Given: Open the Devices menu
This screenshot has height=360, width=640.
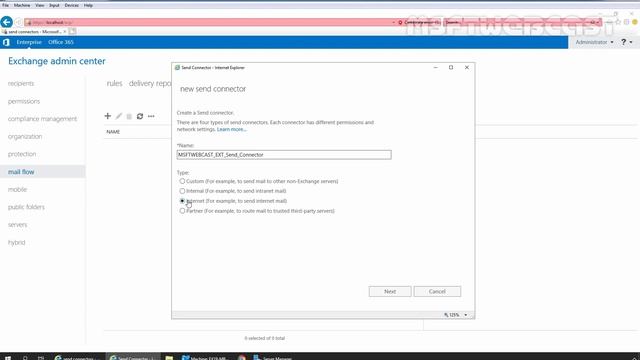Looking at the screenshot, I should tap(71, 5).
